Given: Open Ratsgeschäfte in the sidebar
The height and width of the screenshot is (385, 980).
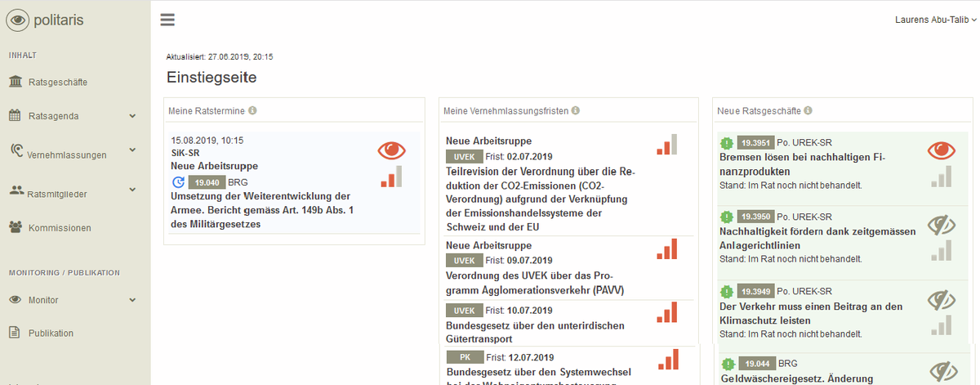Looking at the screenshot, I should pyautogui.click(x=57, y=82).
